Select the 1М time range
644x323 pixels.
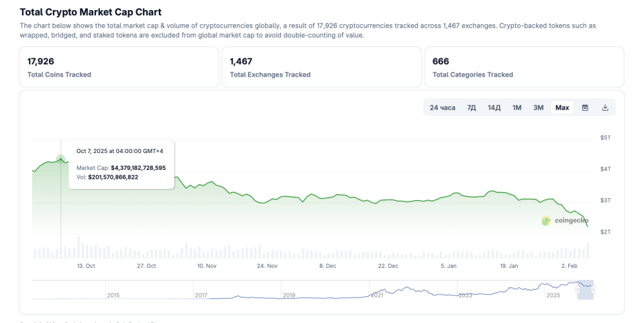(517, 107)
